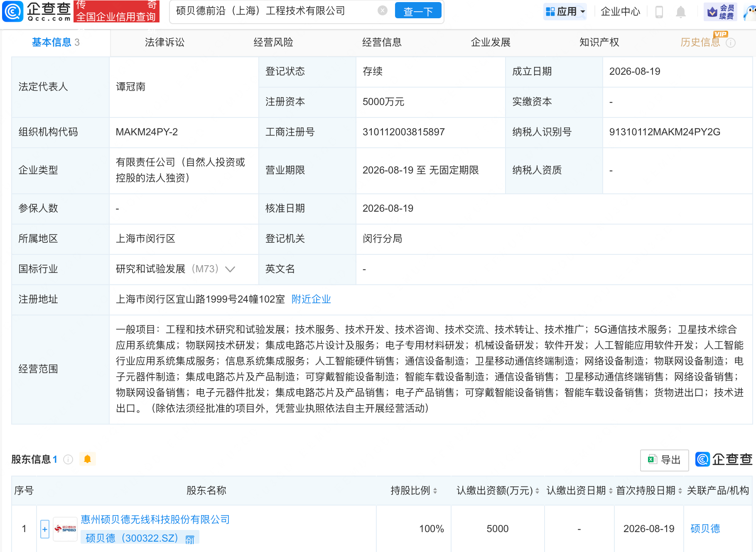The image size is (756, 552).
Task: Click the company name search input field
Action: tap(274, 11)
